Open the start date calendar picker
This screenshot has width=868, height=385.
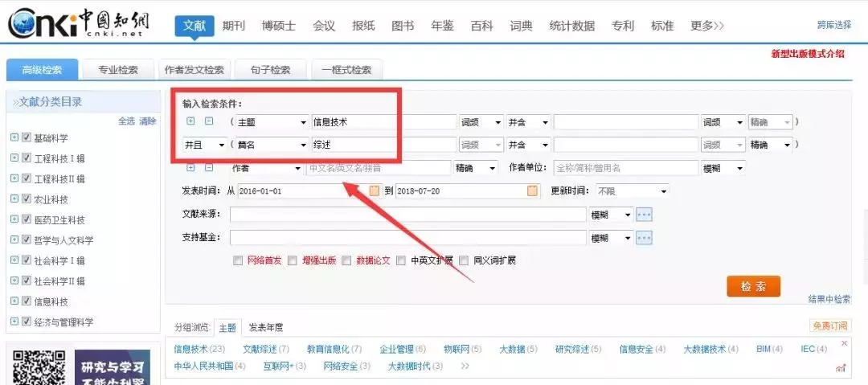(x=375, y=190)
